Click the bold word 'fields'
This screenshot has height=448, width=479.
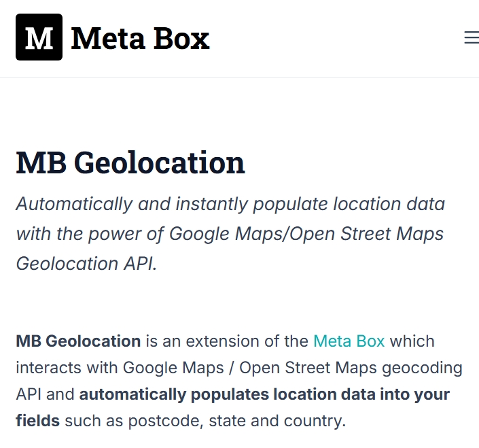coord(37,421)
